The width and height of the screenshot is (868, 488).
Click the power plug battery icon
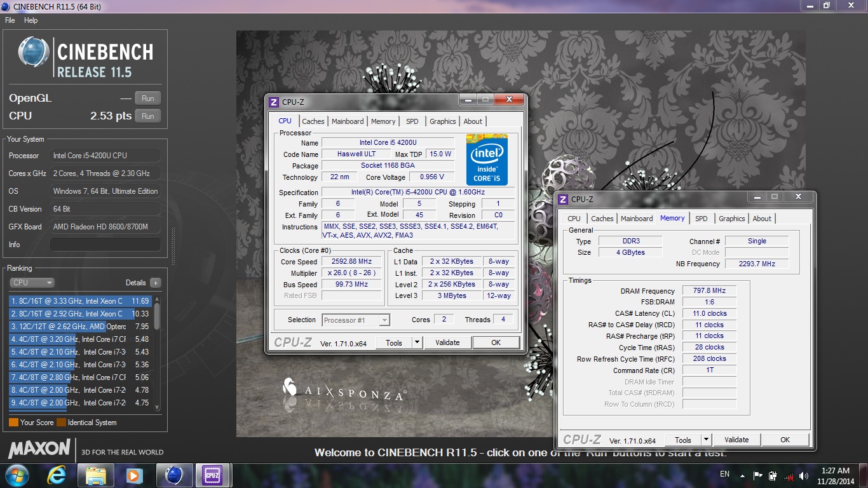coord(773,475)
